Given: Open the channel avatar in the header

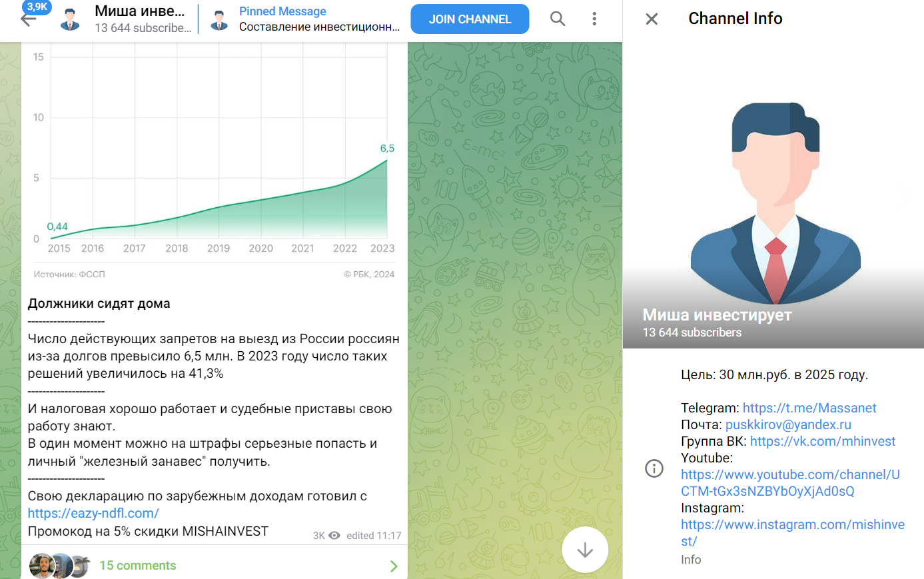Looking at the screenshot, I should coord(70,19).
